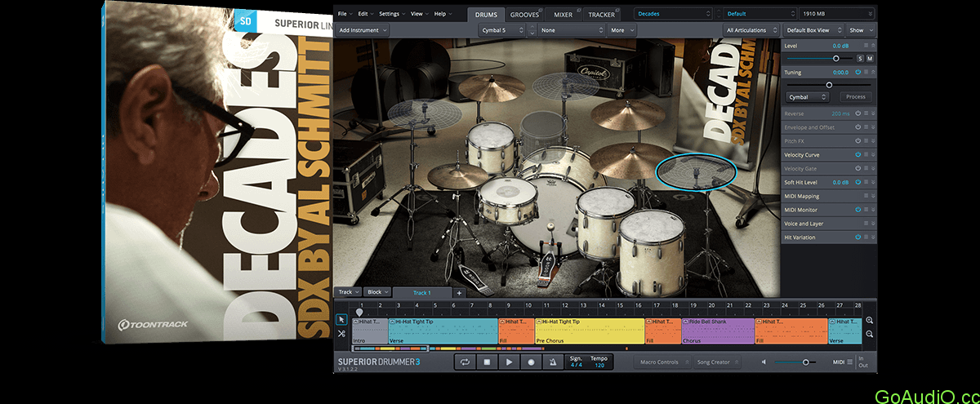Toggle the MIDI Monitor power button
Viewport: 980px width, 404px height.
coord(858,210)
